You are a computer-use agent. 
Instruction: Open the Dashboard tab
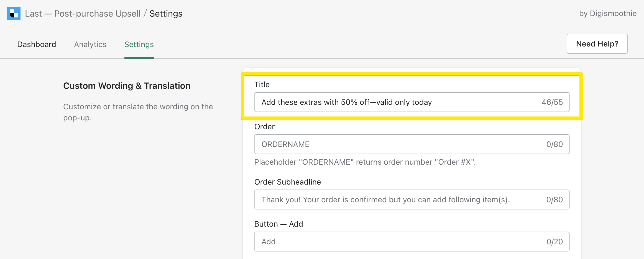(36, 44)
